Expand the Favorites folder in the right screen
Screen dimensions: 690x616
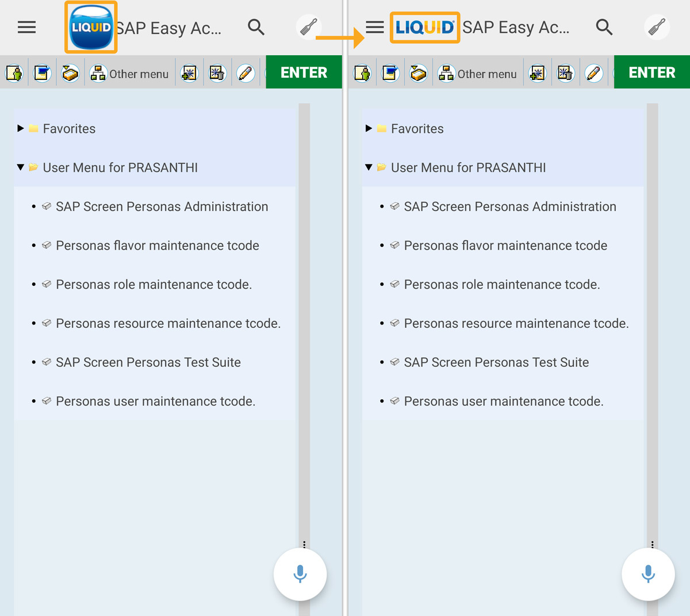click(369, 128)
